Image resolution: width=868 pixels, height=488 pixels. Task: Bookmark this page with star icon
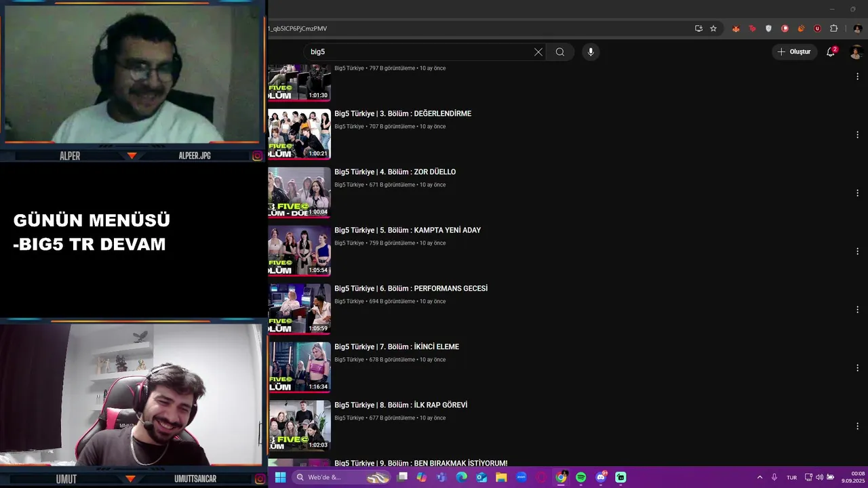pyautogui.click(x=713, y=28)
